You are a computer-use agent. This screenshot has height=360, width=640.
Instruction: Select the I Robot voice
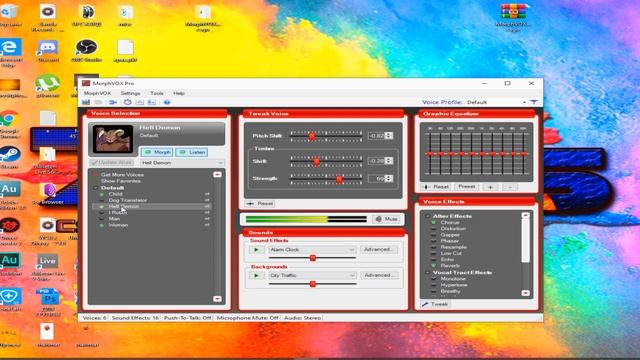tap(118, 213)
